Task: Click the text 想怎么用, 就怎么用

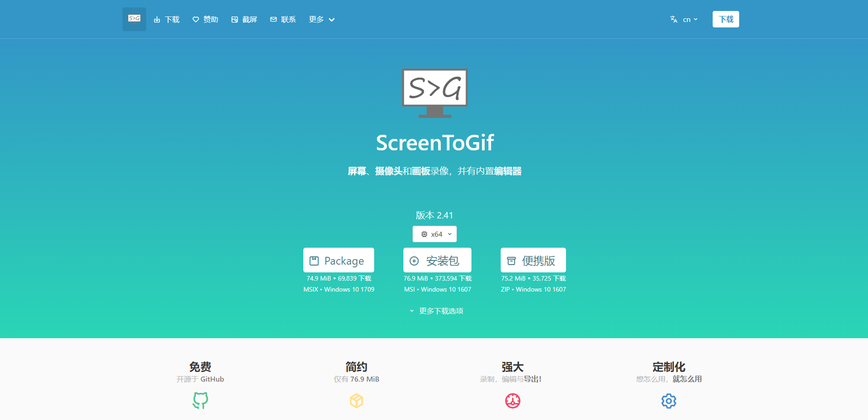Action: pos(669,379)
